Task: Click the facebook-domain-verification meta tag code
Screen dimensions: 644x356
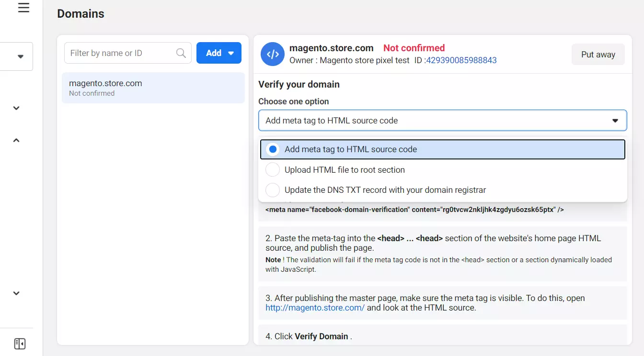Action: pos(414,210)
